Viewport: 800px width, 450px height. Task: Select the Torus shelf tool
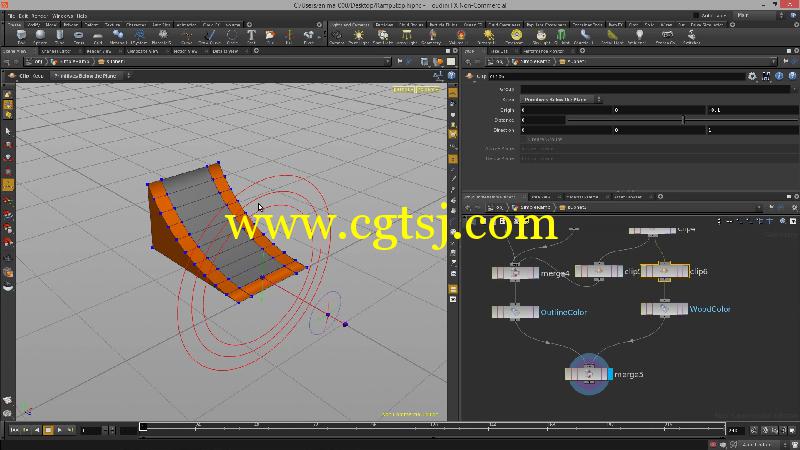[79, 36]
